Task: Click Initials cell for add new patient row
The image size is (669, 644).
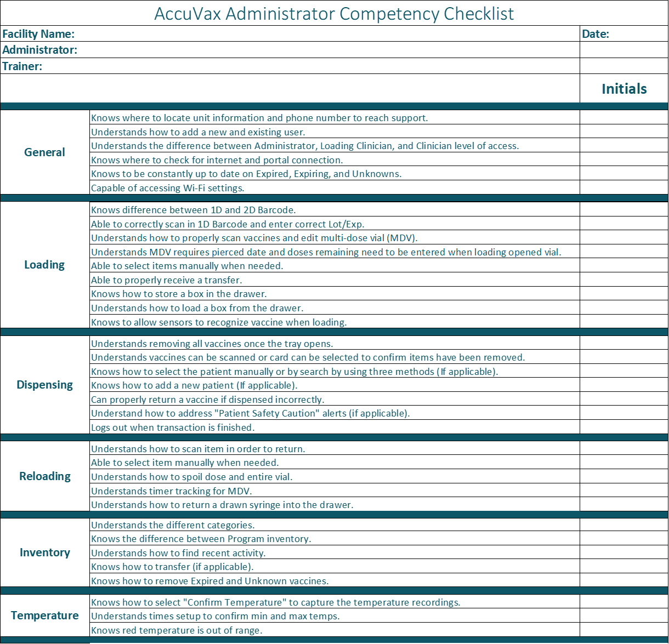Action: (624, 385)
